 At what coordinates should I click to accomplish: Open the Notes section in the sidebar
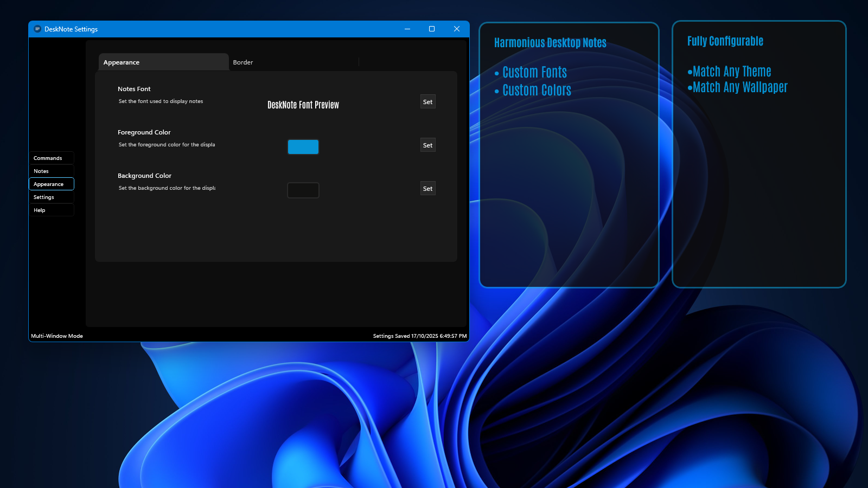pos(51,171)
